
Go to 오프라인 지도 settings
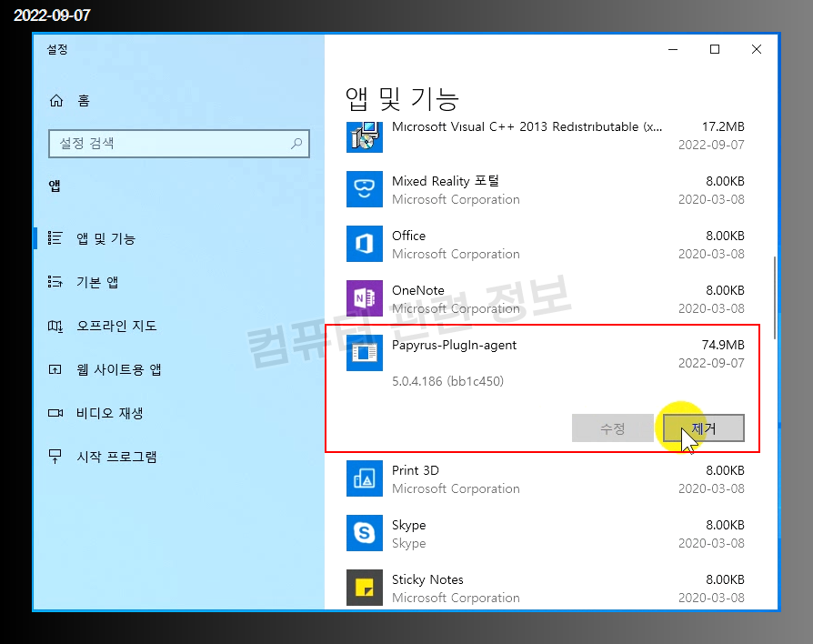[116, 326]
